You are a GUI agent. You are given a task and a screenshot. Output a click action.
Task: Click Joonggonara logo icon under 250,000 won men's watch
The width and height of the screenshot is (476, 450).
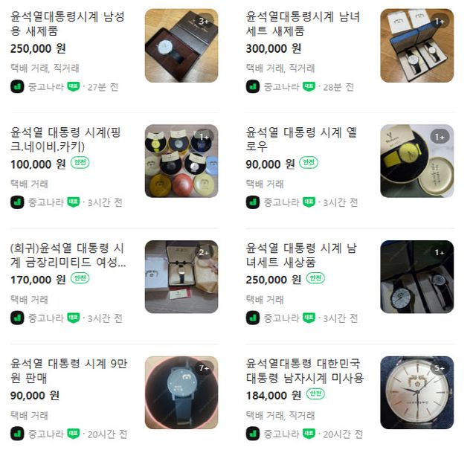pos(17,87)
